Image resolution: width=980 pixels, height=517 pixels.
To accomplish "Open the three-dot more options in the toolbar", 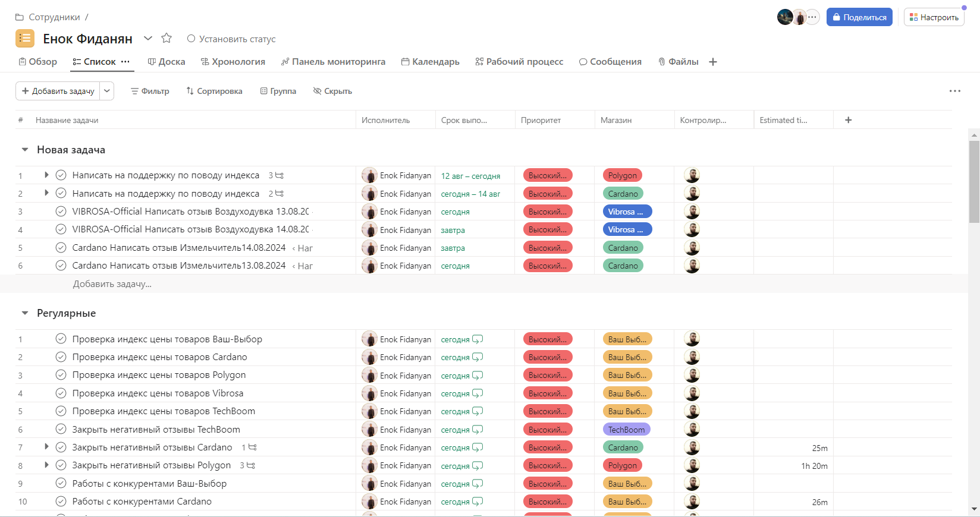I will coord(955,91).
